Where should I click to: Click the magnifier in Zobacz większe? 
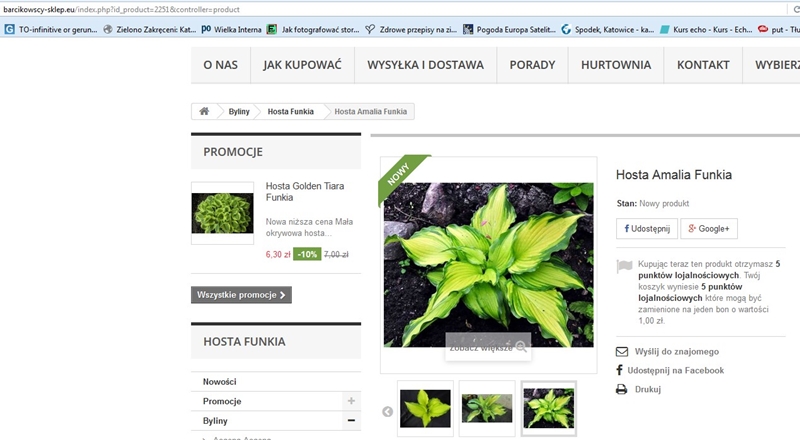(x=521, y=346)
